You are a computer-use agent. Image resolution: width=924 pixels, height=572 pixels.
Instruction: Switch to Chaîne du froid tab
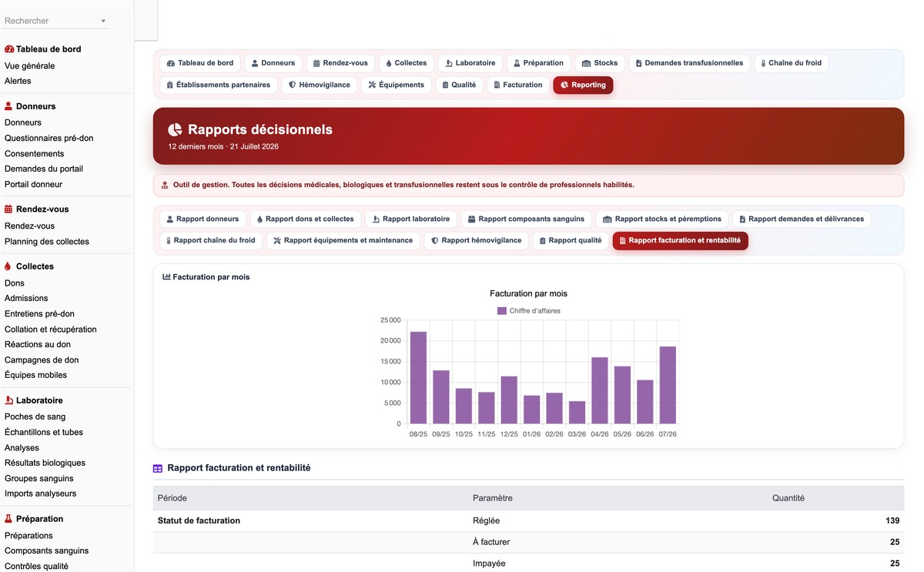click(x=791, y=63)
